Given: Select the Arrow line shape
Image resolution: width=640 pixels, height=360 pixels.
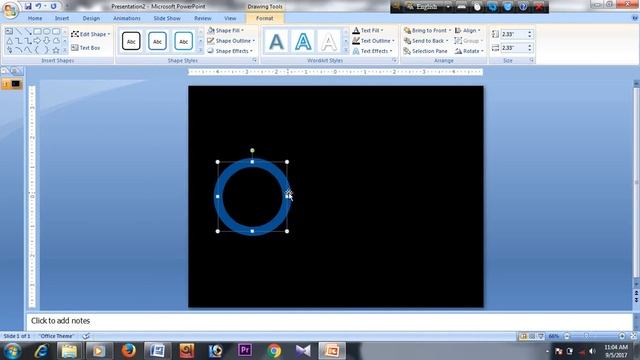Looking at the screenshot, I should point(28,31).
